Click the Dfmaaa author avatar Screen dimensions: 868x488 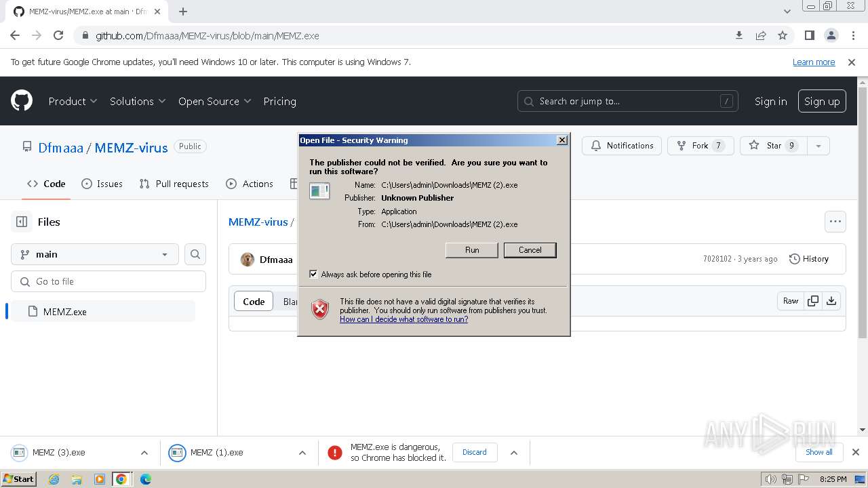[x=248, y=259]
